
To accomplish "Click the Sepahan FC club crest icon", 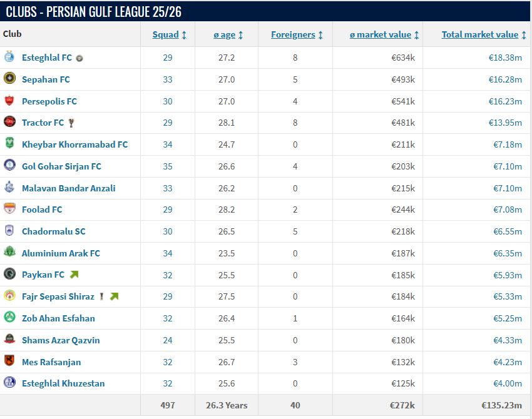I will (9, 79).
